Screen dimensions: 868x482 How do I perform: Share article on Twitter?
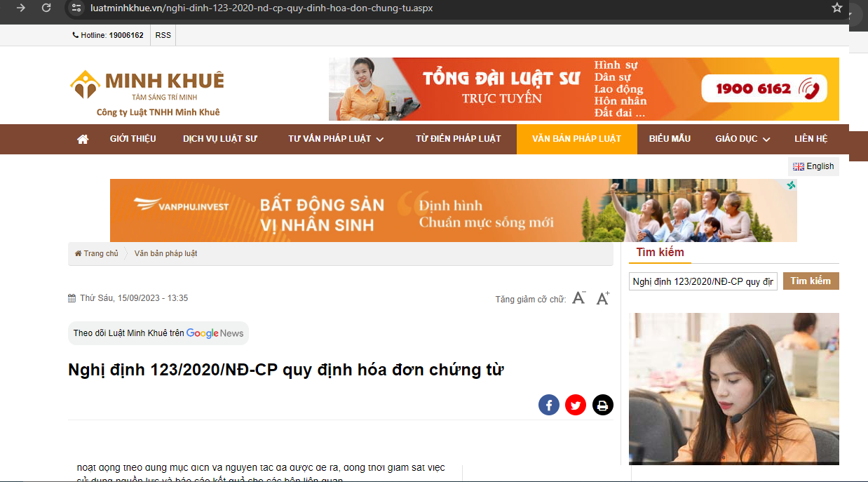(x=576, y=405)
